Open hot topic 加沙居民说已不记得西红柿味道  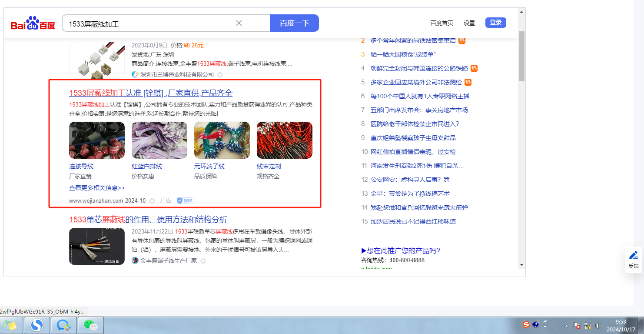click(413, 221)
